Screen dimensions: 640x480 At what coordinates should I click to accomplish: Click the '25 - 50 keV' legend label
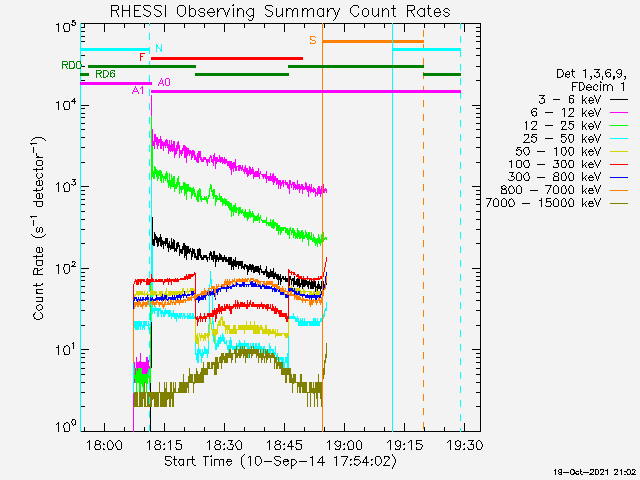click(562, 138)
